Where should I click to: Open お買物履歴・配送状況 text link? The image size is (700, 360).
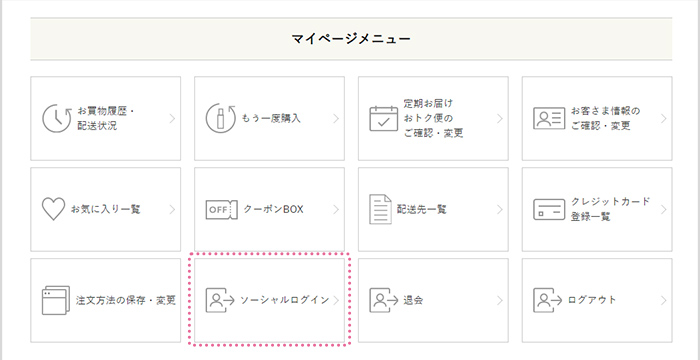pyautogui.click(x=106, y=118)
